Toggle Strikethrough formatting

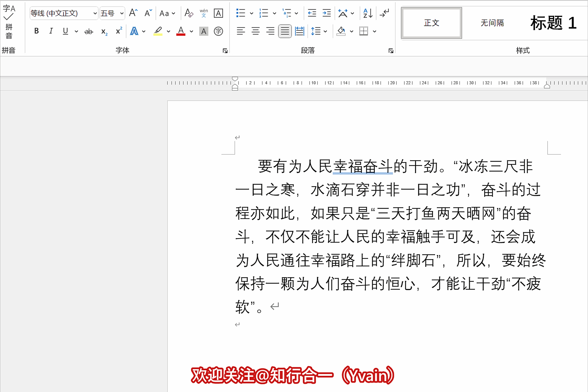coord(88,31)
